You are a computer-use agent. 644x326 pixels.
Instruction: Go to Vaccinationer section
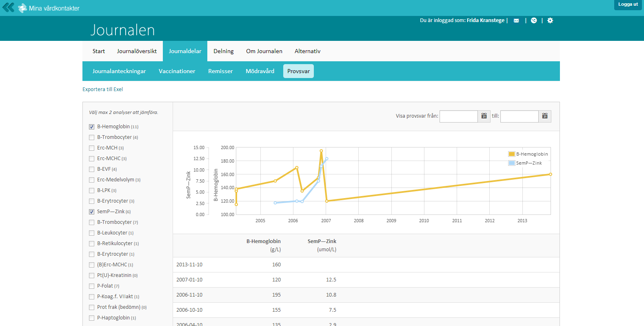(177, 71)
